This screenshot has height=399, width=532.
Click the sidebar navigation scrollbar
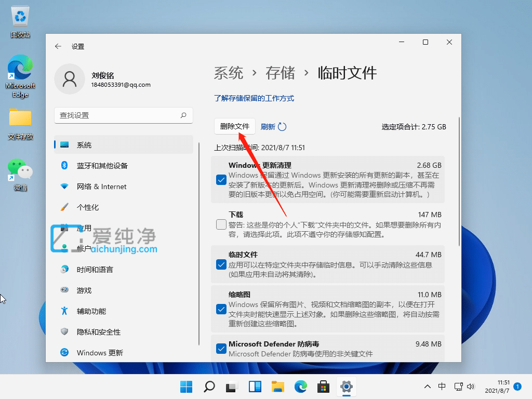pos(199,244)
